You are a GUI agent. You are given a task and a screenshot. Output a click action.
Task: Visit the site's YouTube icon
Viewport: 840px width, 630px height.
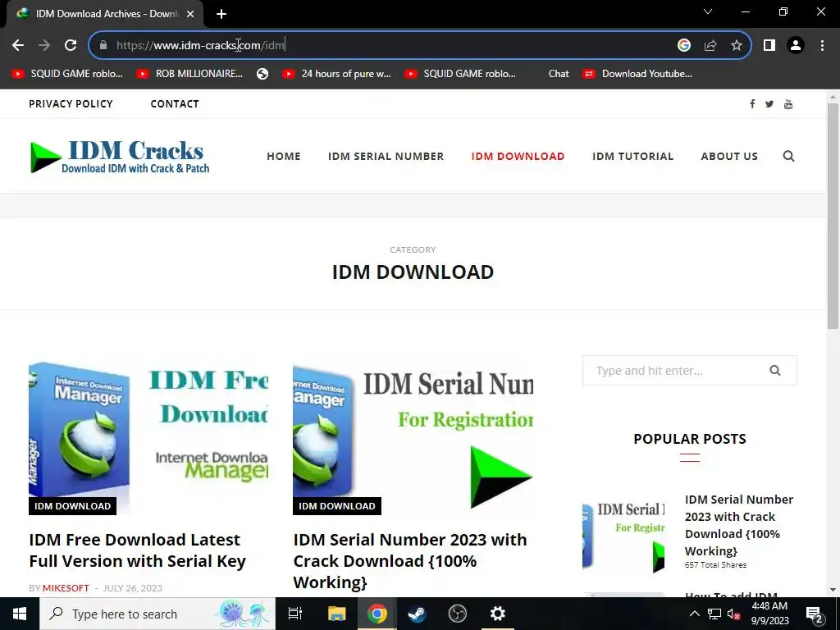[788, 104]
